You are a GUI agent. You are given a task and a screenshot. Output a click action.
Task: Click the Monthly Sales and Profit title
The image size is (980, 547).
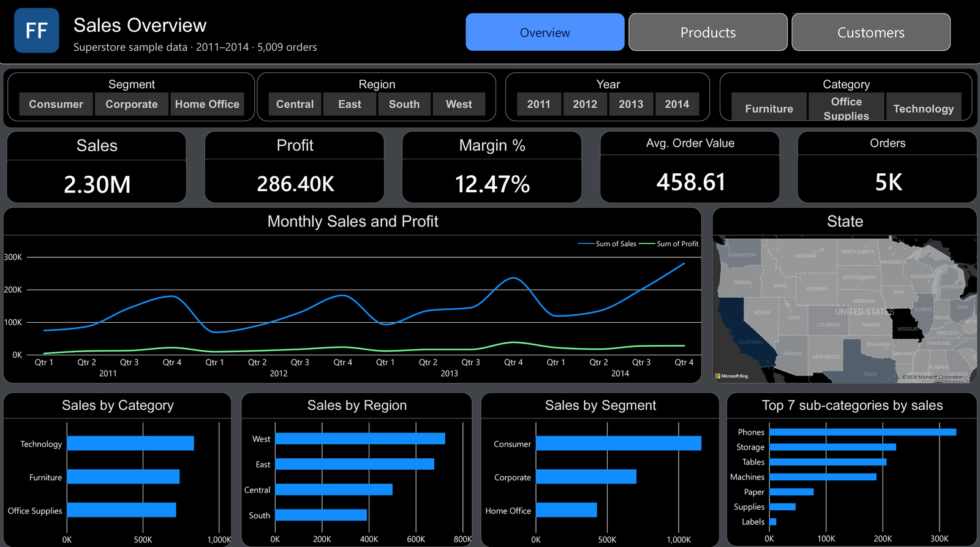[x=353, y=221]
